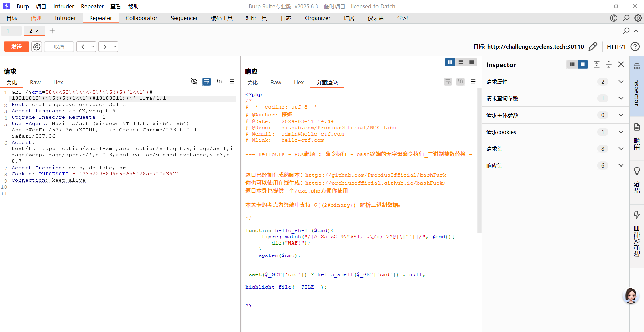The image size is (644, 332).
Task: Open the Intruder main tab
Action: click(65, 18)
